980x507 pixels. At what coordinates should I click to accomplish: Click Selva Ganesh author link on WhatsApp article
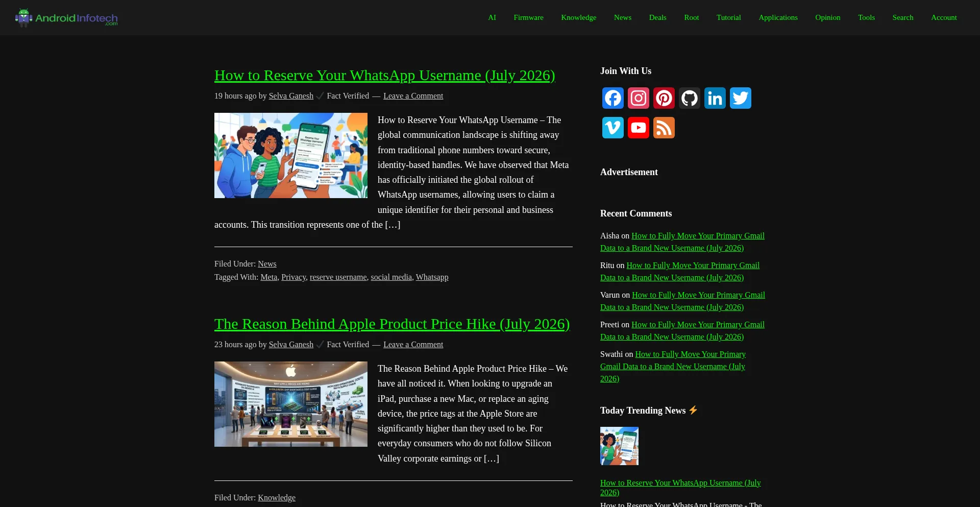[x=291, y=96]
